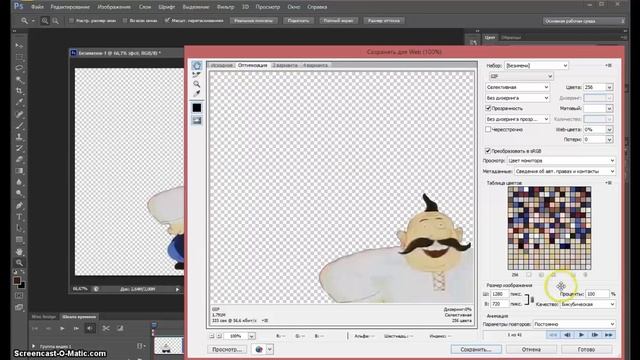Viewport: 640px width, 360px height.
Task: Open the Фильтр menu
Action: 225,7
